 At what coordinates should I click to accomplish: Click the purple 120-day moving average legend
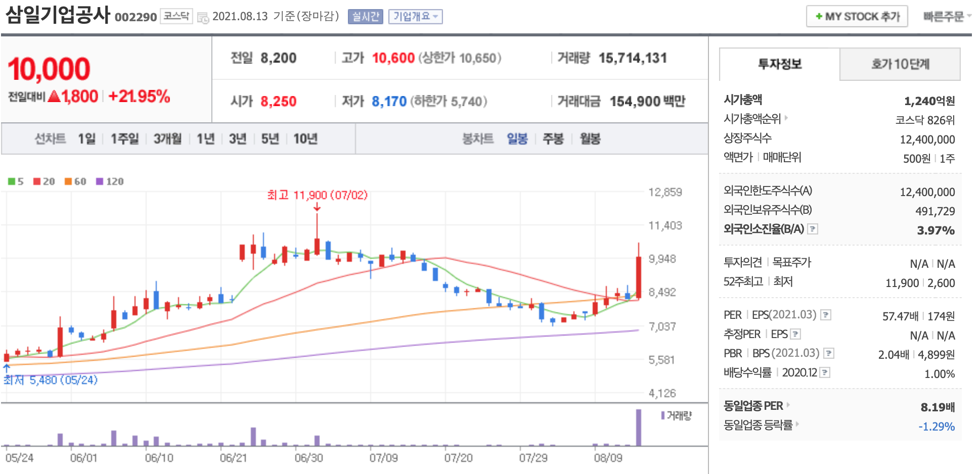(110, 181)
